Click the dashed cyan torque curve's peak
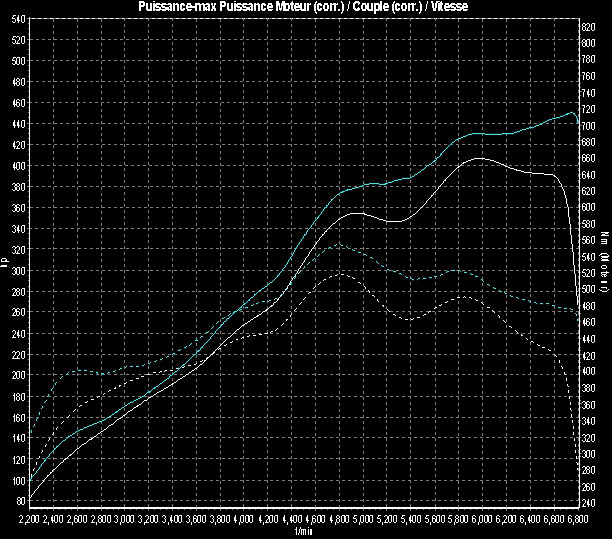 [x=338, y=244]
